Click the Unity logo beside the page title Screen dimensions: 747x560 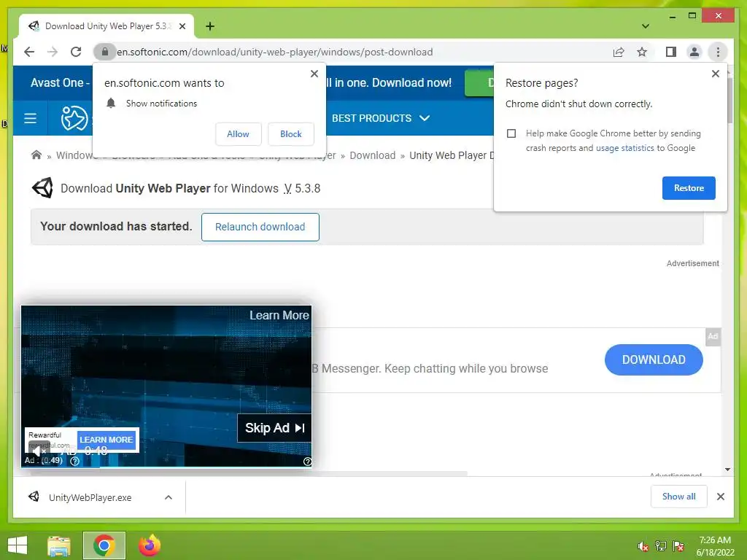pos(42,188)
